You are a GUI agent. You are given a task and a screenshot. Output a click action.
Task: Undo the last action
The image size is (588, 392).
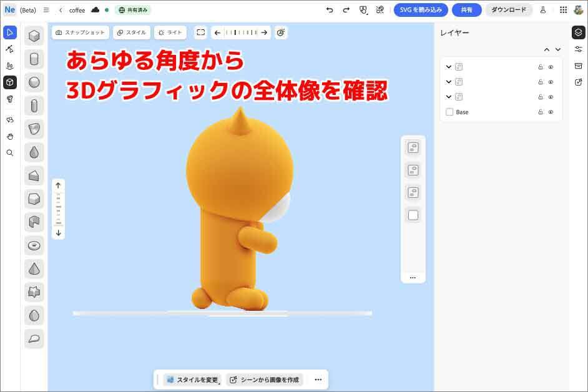click(330, 10)
